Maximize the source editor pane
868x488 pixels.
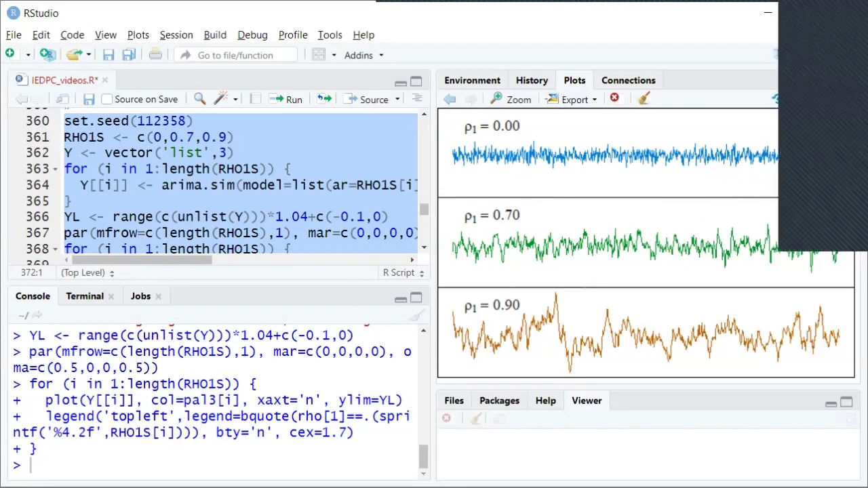[416, 81]
